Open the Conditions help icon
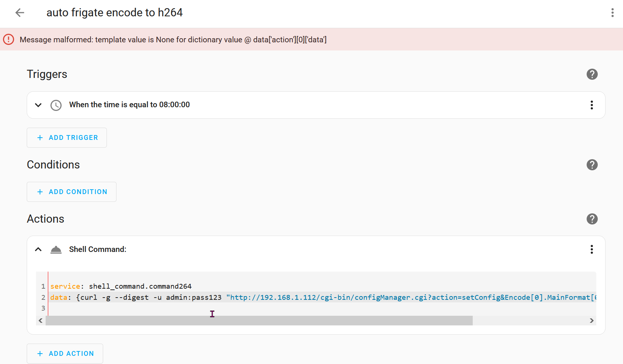 coord(592,165)
